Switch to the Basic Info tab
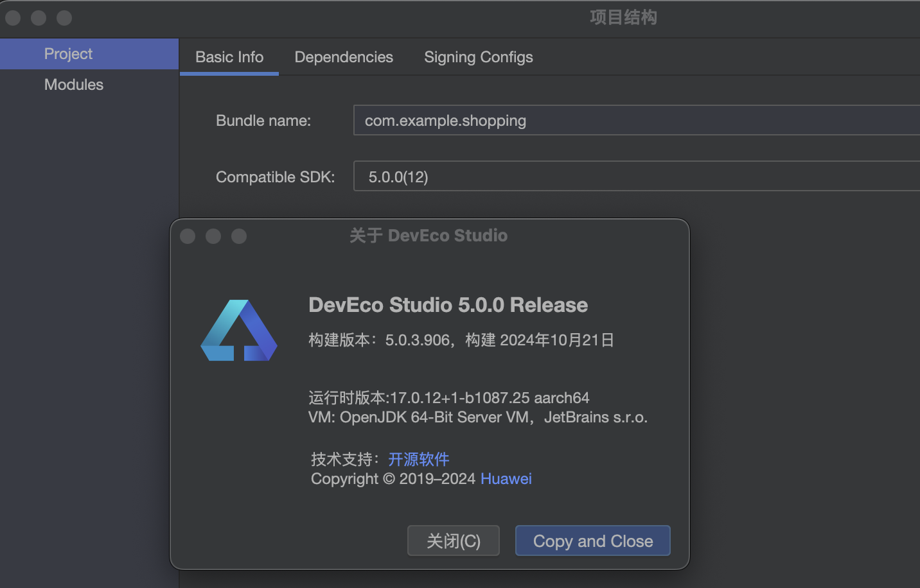920x588 pixels. 229,57
